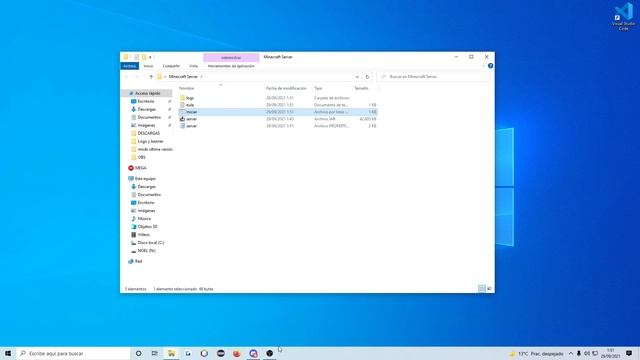The width and height of the screenshot is (640, 360).
Task: Switch to large icons view in status bar
Action: coord(489,289)
